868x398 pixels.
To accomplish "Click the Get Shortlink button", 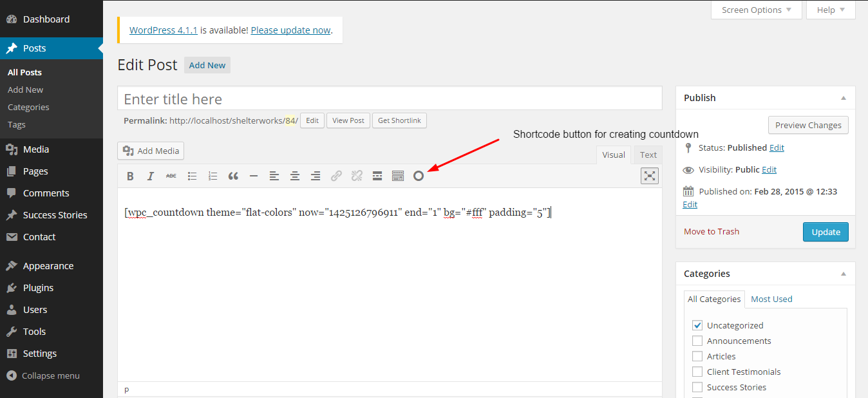I will [x=399, y=120].
